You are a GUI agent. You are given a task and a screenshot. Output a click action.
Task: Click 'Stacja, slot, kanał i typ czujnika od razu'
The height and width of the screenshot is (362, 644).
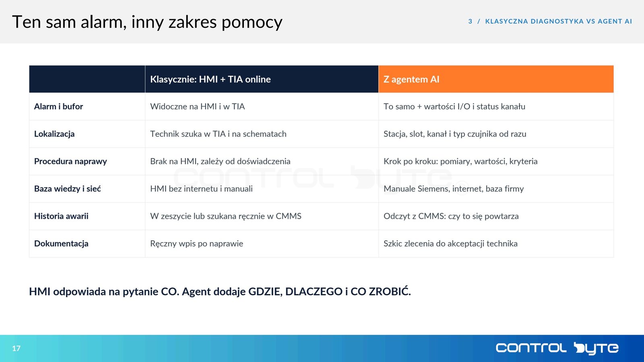(x=455, y=134)
